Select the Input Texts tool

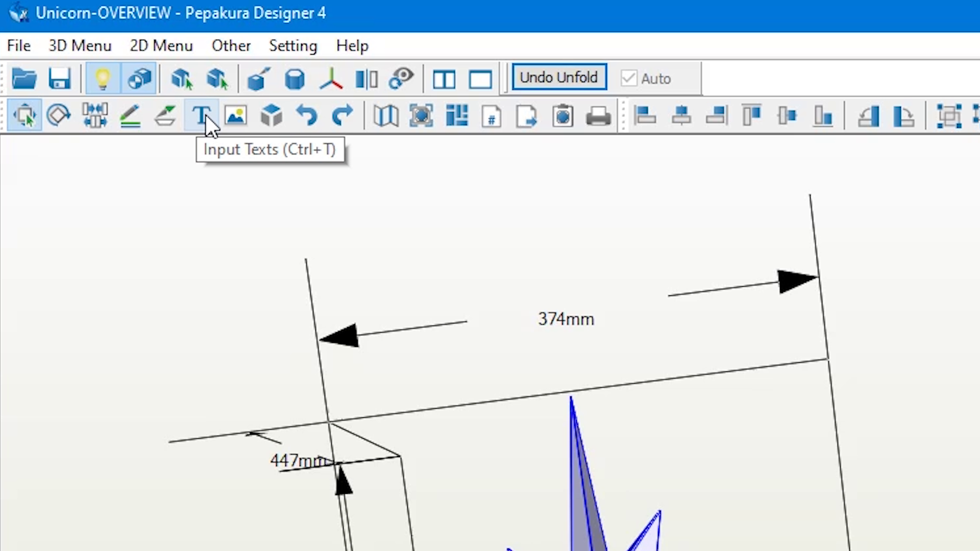(201, 116)
